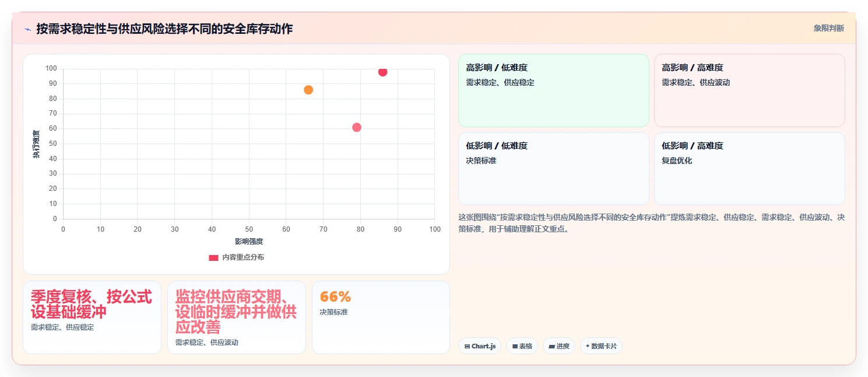Click 需求稳定、供应稳定 in the green card

(500, 83)
